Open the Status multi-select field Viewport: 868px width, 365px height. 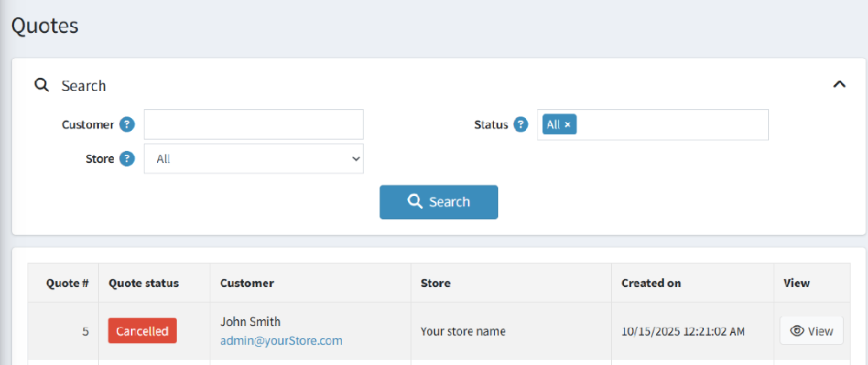668,125
